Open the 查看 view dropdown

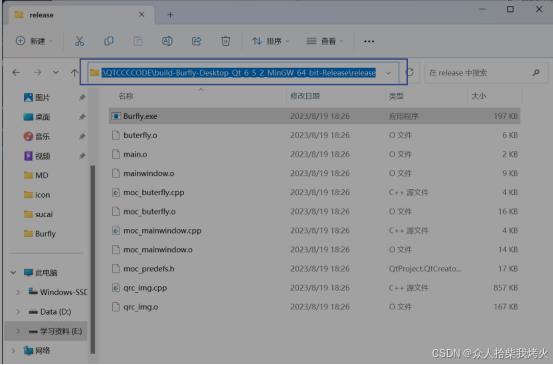[325, 41]
